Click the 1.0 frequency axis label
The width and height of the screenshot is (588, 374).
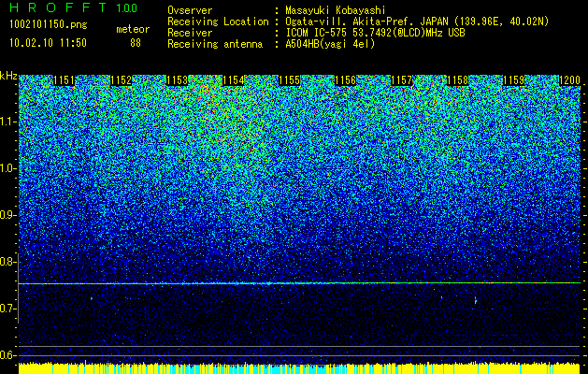click(x=7, y=168)
